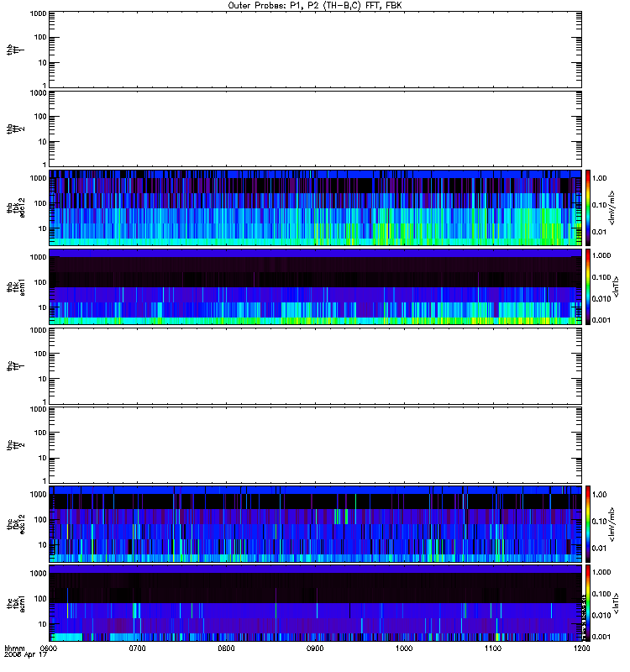
Task: Click the <|nT|> unit label beside thb scm1
Action: (616, 287)
